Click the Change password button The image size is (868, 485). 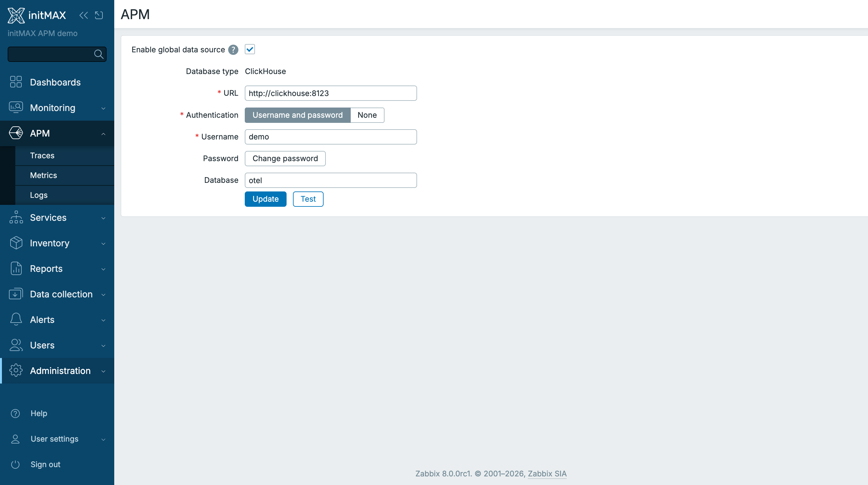pyautogui.click(x=285, y=159)
